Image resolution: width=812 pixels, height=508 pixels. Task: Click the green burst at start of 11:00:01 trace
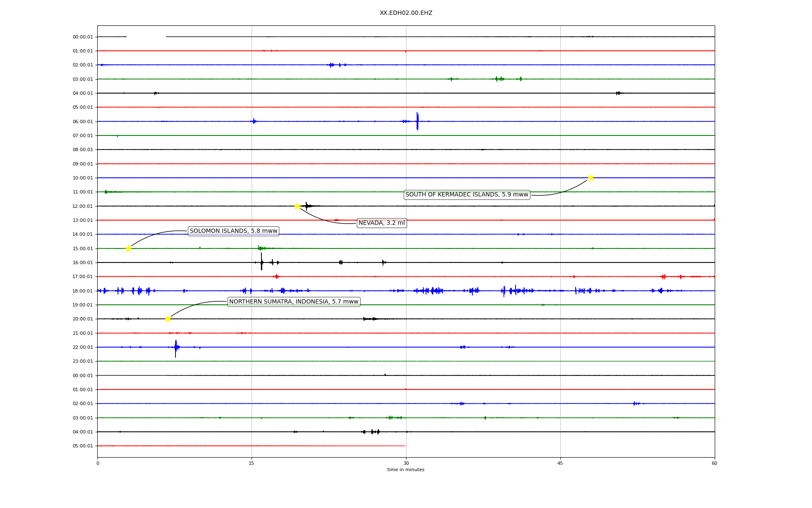pos(106,192)
